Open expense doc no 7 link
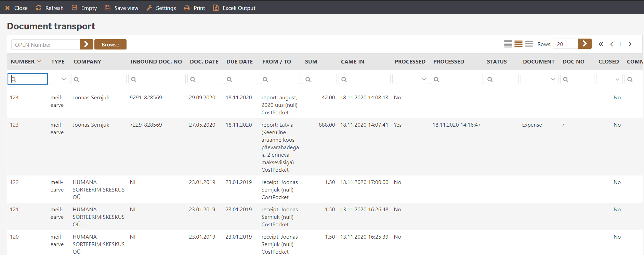The image size is (644, 255). (563, 125)
